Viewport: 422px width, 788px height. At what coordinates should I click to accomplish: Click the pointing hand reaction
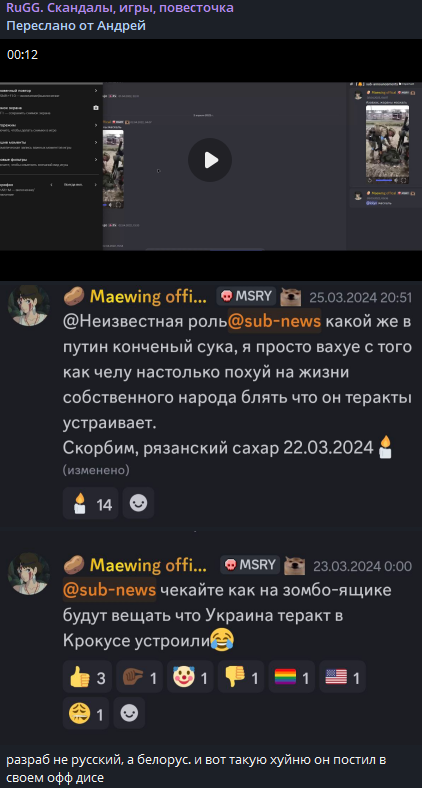[x=139, y=676]
